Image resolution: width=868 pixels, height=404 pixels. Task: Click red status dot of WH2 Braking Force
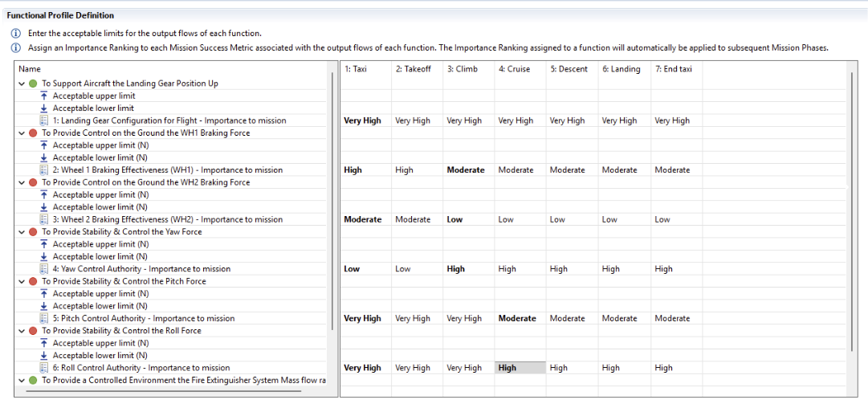pos(33,182)
